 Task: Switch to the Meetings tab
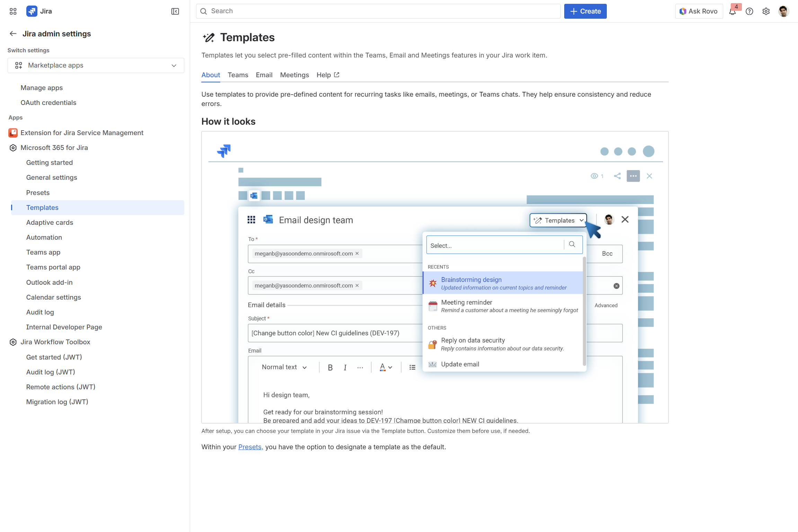click(x=294, y=75)
